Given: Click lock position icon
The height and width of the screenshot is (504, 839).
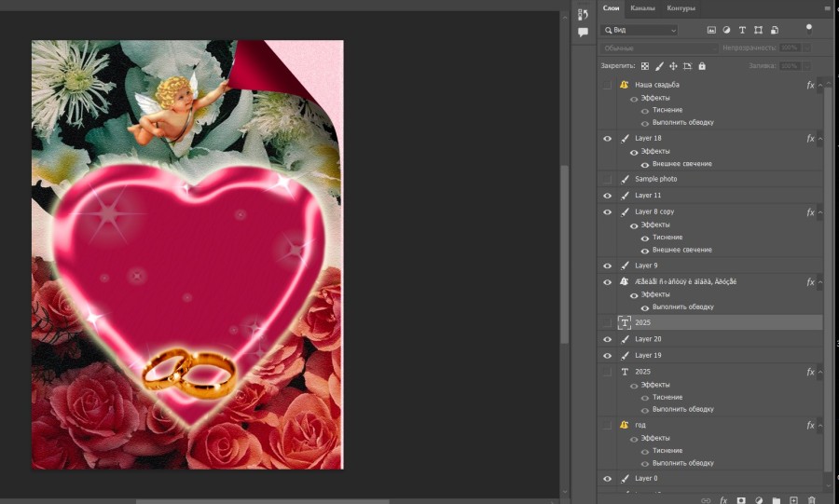Looking at the screenshot, I should tap(673, 66).
